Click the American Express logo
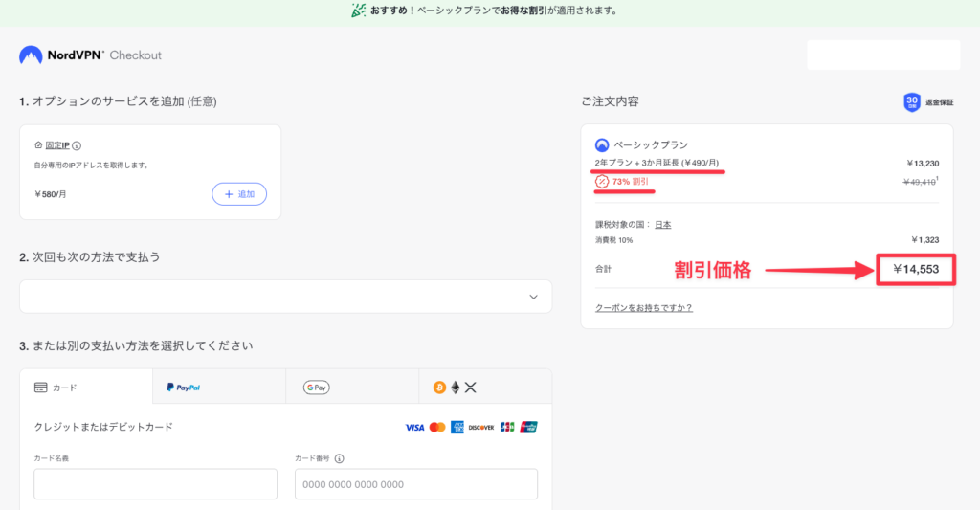Screen dimensions: 980x510 pos(457,428)
